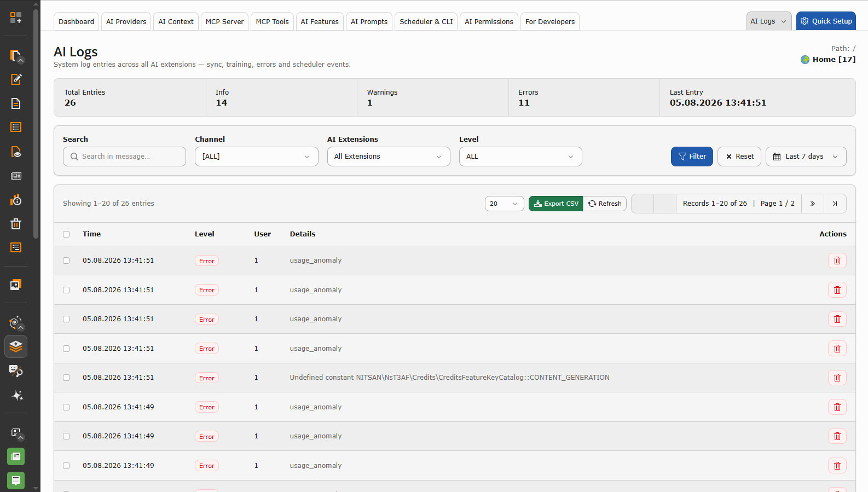
Task: Check the Undefined constant row checkbox
Action: [66, 378]
